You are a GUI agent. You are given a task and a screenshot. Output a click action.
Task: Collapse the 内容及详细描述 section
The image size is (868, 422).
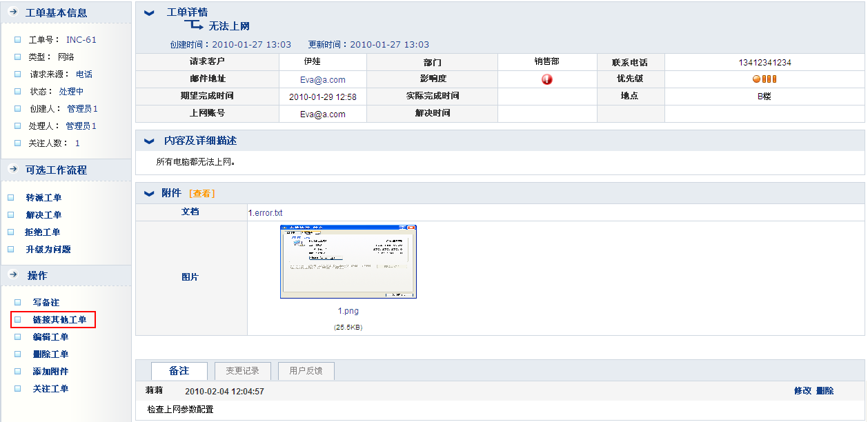(x=148, y=141)
